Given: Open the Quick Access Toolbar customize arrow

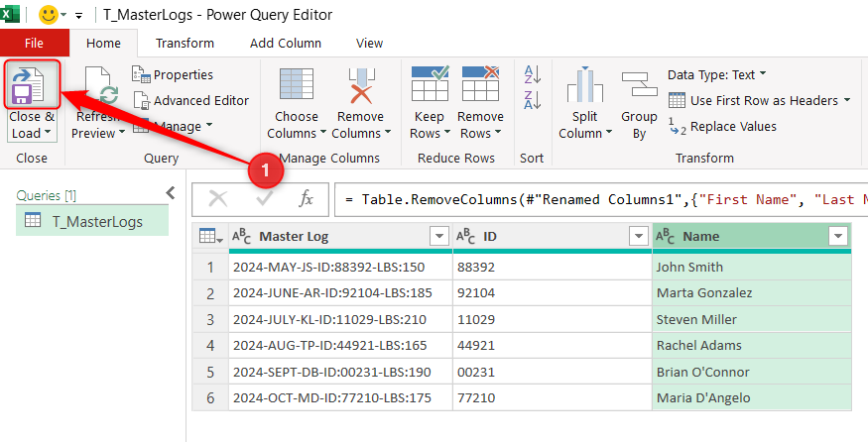Looking at the screenshot, I should click(78, 16).
